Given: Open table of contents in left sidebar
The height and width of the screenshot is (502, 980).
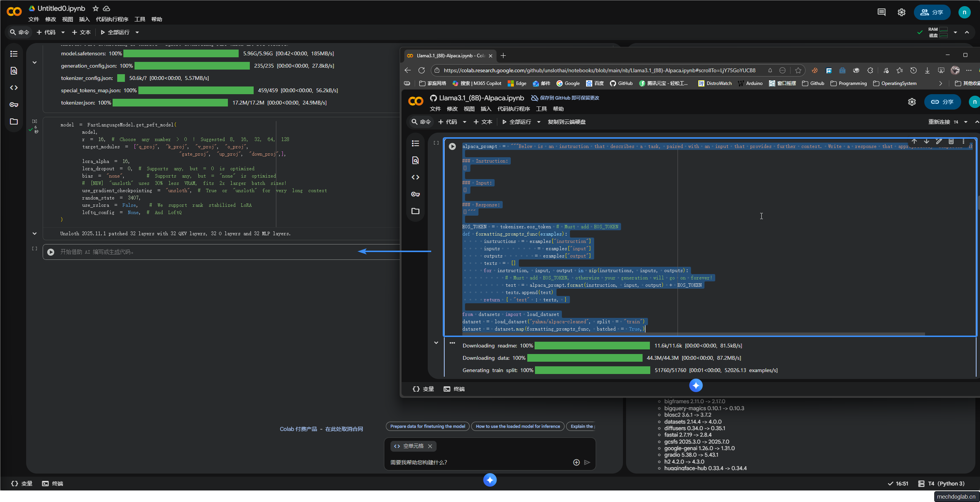Looking at the screenshot, I should 14,54.
